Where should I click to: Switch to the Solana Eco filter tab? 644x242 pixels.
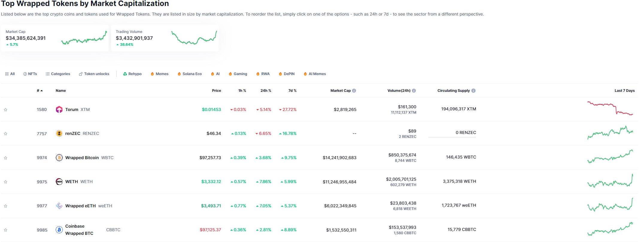189,74
